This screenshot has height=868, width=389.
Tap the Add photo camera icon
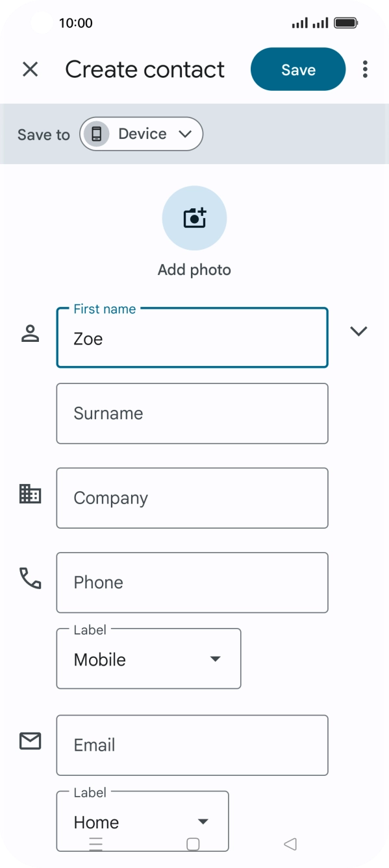[194, 218]
